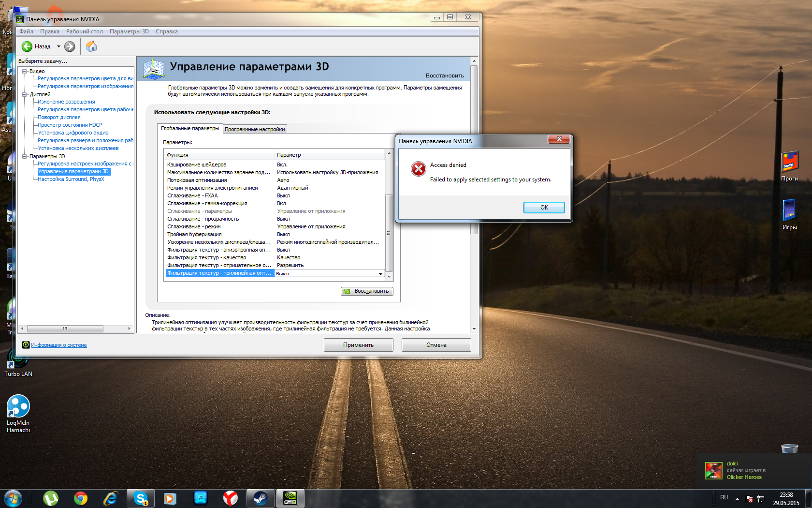Click the green Назад back arrow

(27, 46)
